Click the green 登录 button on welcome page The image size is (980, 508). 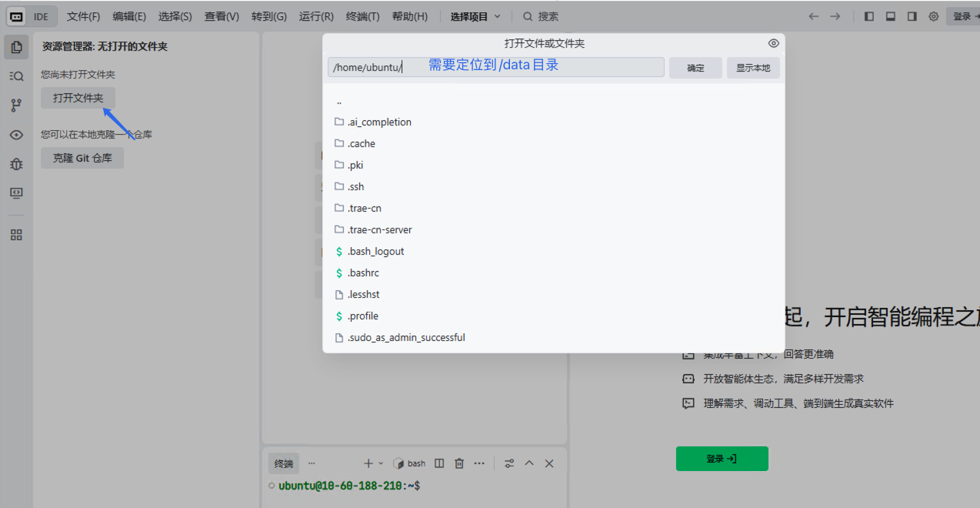tap(722, 459)
